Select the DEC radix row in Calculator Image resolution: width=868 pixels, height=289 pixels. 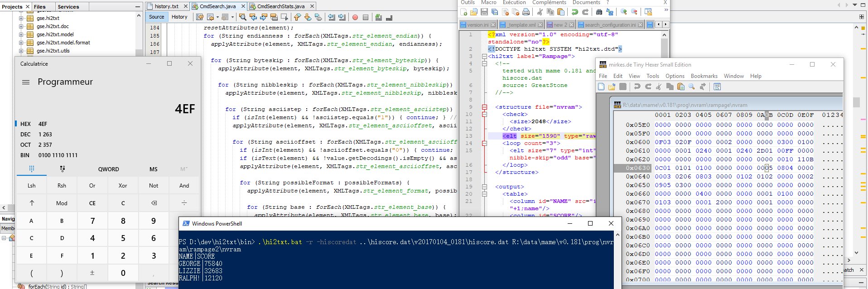[107, 135]
